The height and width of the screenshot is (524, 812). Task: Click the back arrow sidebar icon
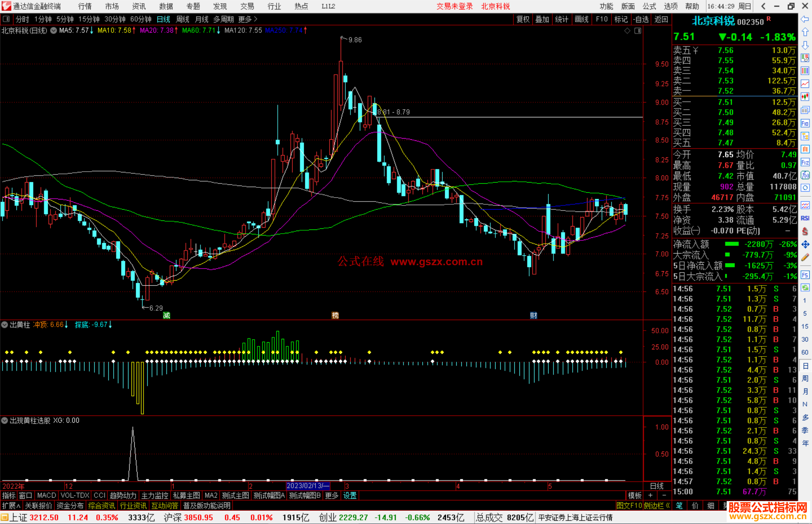[805, 19]
